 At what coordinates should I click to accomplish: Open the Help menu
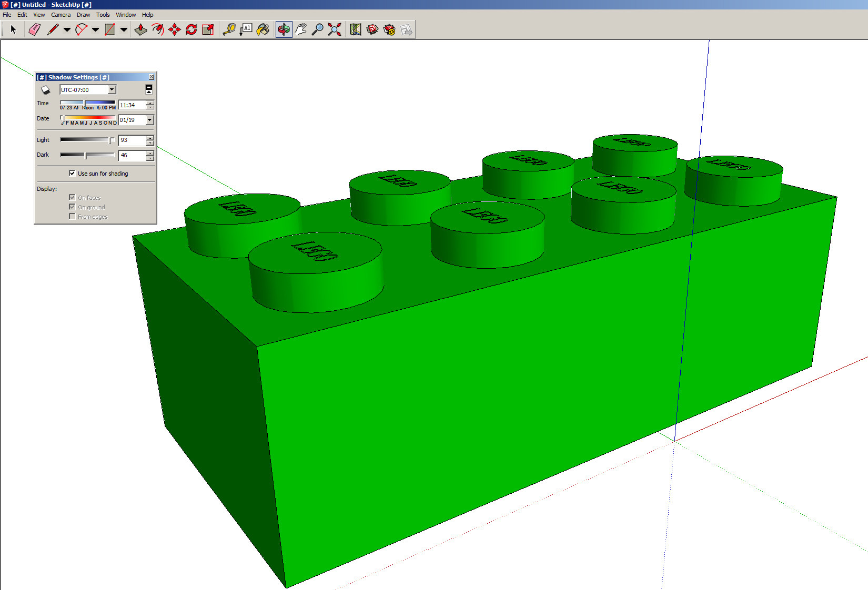click(148, 15)
